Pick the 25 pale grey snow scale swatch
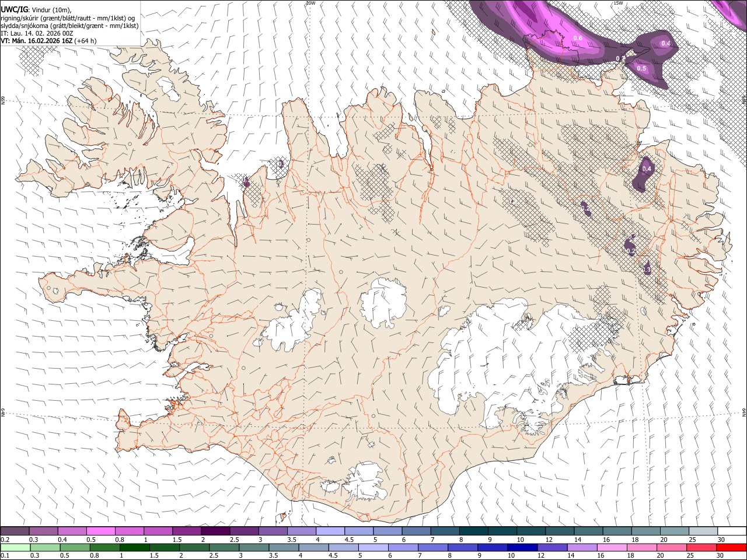 coord(703,531)
